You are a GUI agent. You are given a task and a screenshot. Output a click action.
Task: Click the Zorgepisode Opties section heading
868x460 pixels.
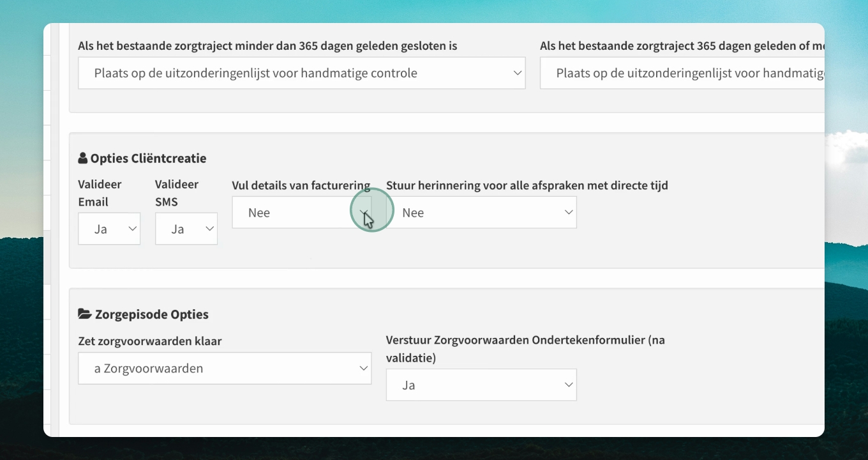point(152,314)
